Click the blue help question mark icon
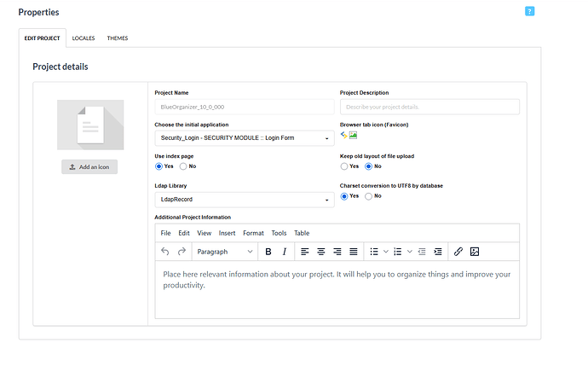The image size is (588, 366). coord(529,11)
